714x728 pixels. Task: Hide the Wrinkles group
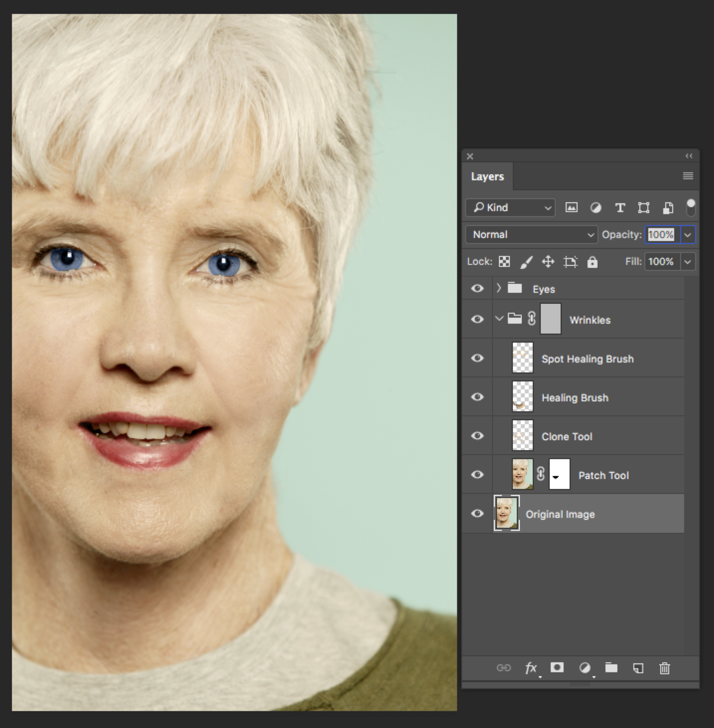point(477,319)
